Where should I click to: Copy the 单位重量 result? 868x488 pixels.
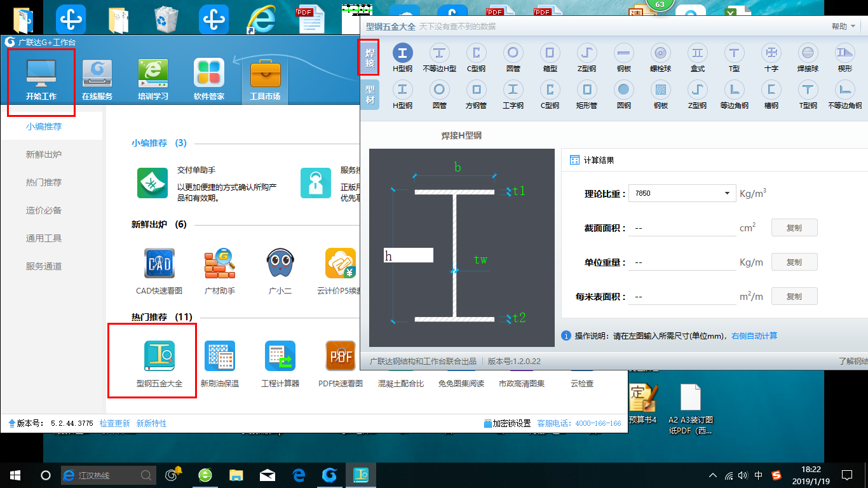(x=794, y=262)
